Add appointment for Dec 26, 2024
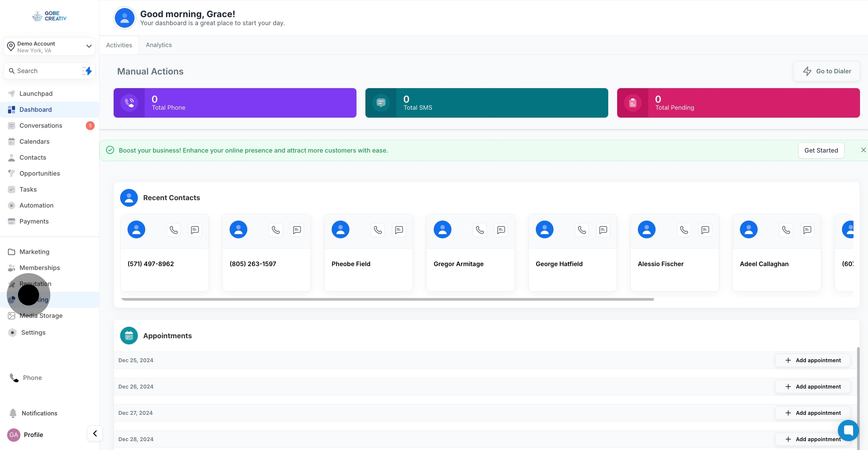868x450 pixels. coord(813,386)
